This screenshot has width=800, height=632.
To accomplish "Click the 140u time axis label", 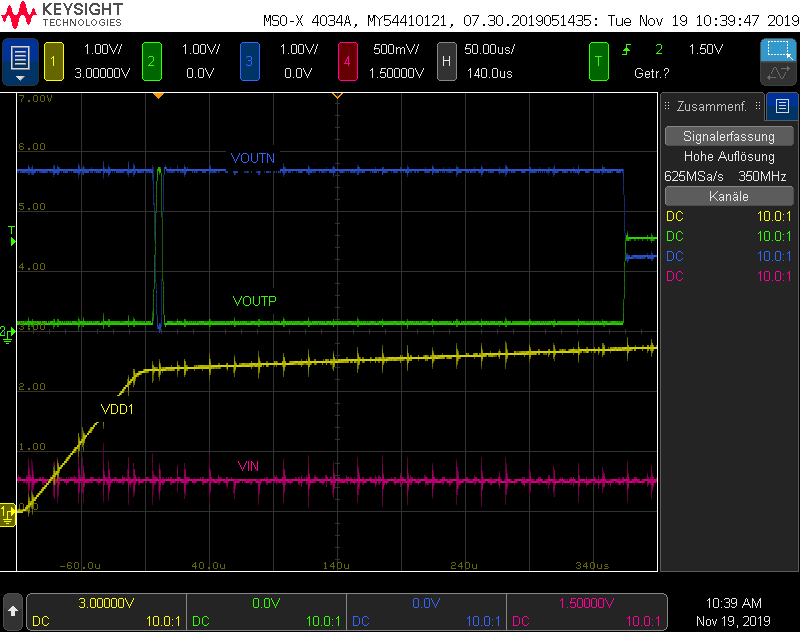I will coord(336,566).
